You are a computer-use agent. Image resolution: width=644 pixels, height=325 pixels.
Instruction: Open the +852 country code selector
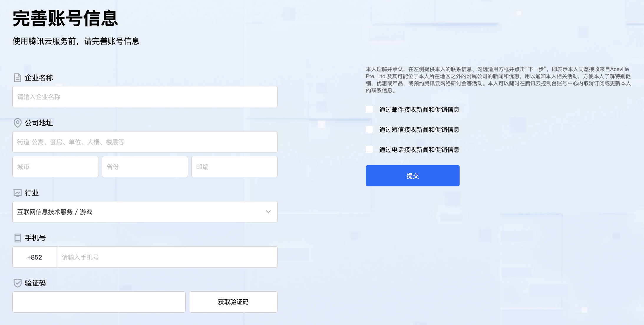click(x=35, y=257)
